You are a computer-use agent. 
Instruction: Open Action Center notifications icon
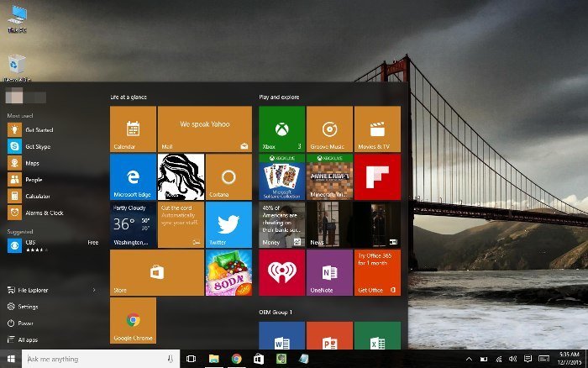[x=528, y=359]
